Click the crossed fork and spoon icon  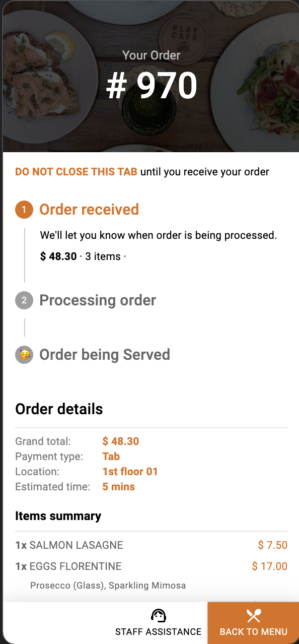click(253, 616)
